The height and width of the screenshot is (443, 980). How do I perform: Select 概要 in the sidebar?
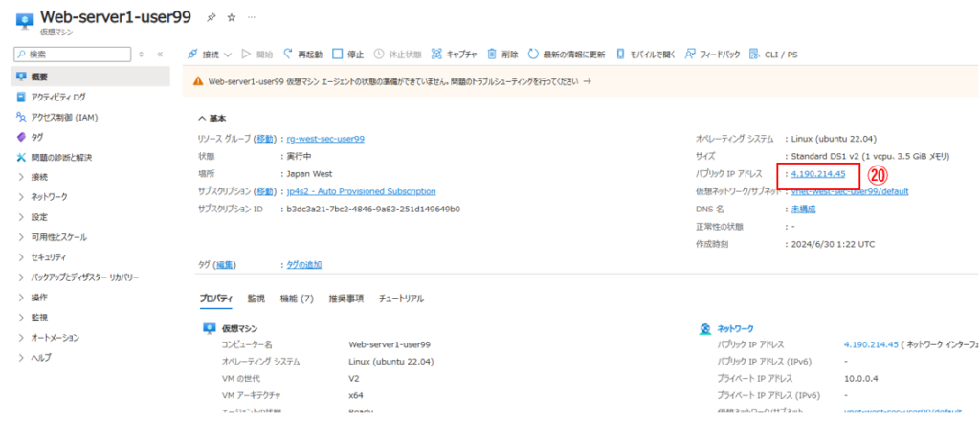(91, 77)
